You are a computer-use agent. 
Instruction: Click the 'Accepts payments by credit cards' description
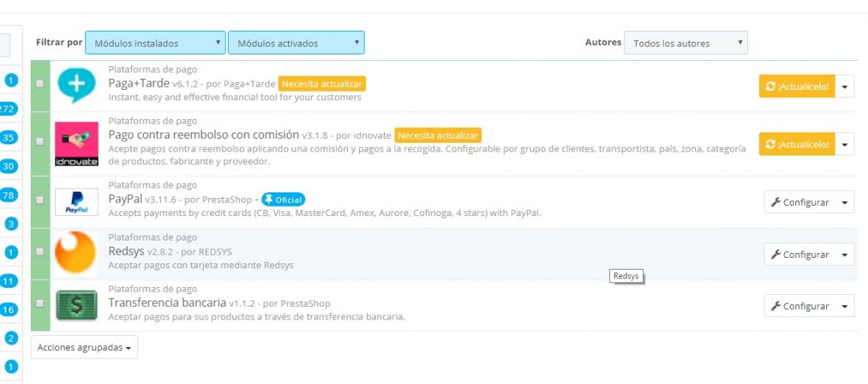(324, 212)
